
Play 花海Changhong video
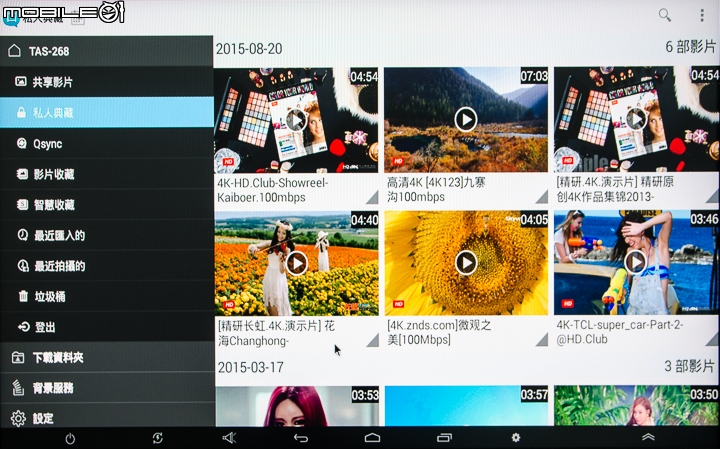click(297, 264)
